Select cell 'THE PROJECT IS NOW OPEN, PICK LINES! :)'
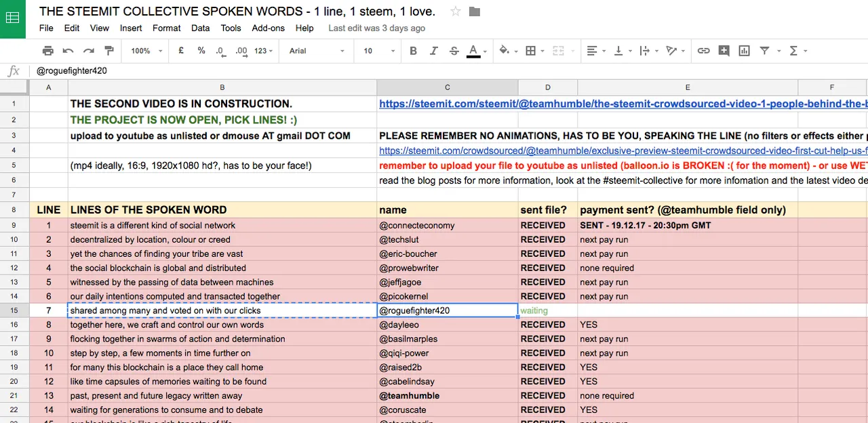The image size is (868, 423). tap(222, 120)
